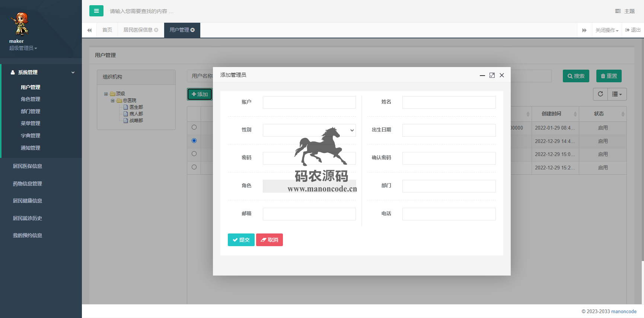Viewport: 644px width, 318px height.
Task: Click the 账户 input field
Action: point(309,102)
